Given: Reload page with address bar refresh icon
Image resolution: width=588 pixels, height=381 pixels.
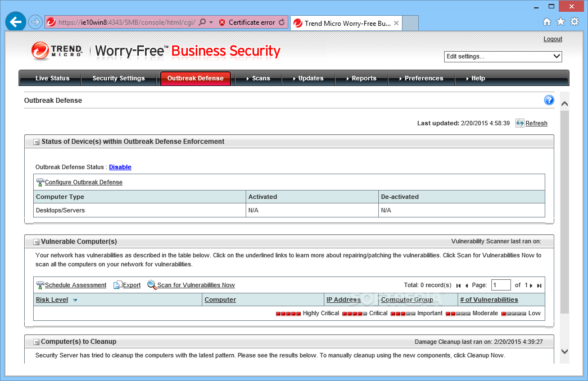Looking at the screenshot, I should 282,22.
